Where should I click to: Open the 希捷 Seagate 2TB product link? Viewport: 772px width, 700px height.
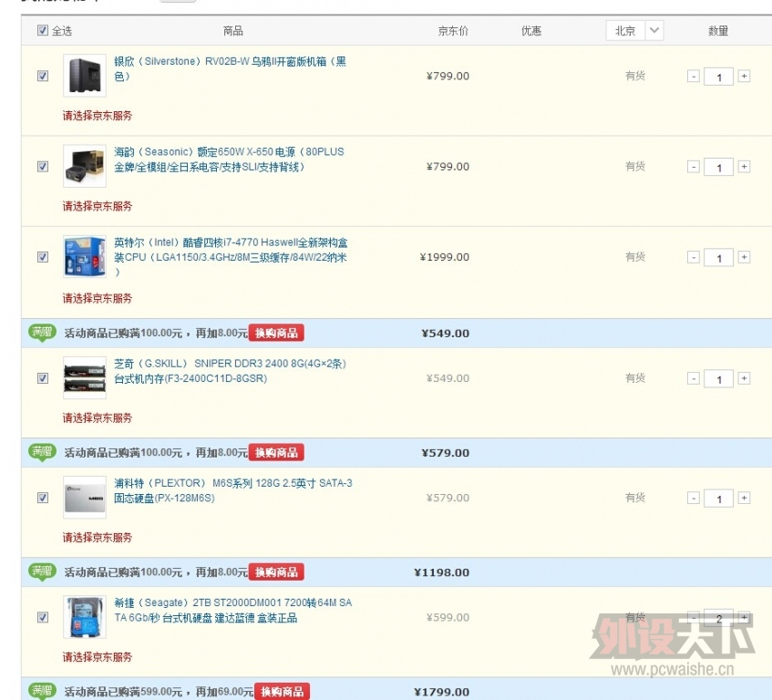pyautogui.click(x=233, y=610)
